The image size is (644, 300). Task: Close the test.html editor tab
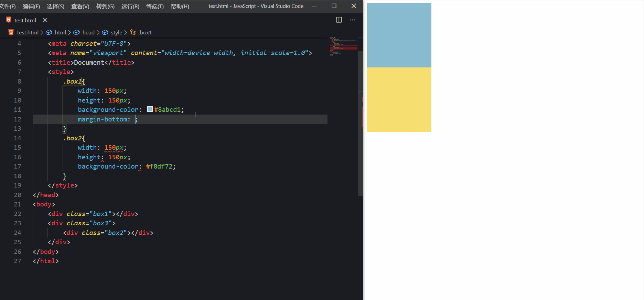click(45, 20)
